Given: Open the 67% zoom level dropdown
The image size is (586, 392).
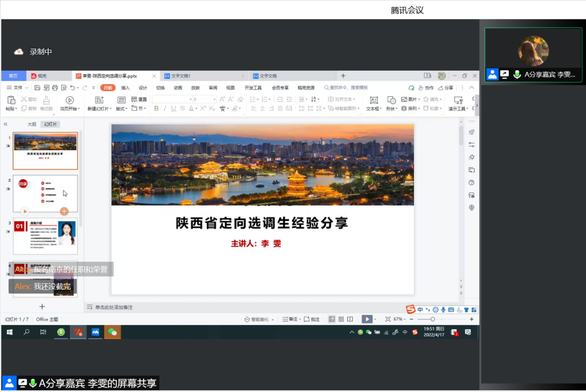Looking at the screenshot, I should click(399, 319).
